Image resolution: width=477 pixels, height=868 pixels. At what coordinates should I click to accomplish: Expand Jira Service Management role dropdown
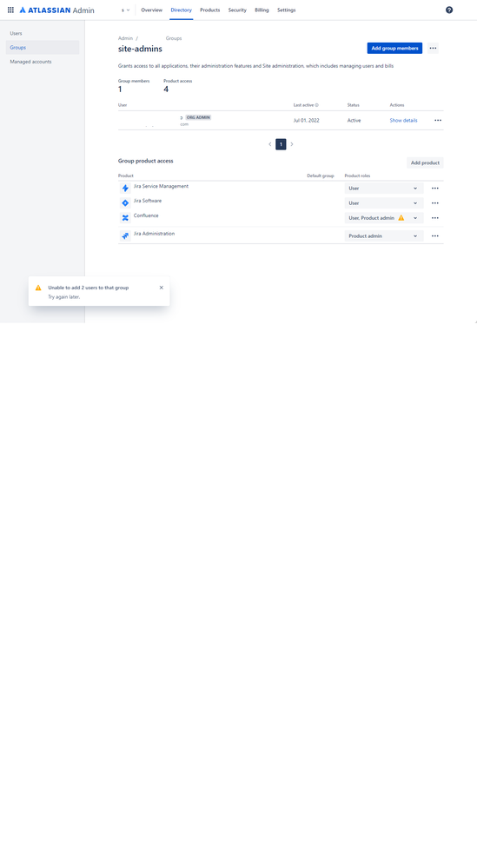coord(384,189)
